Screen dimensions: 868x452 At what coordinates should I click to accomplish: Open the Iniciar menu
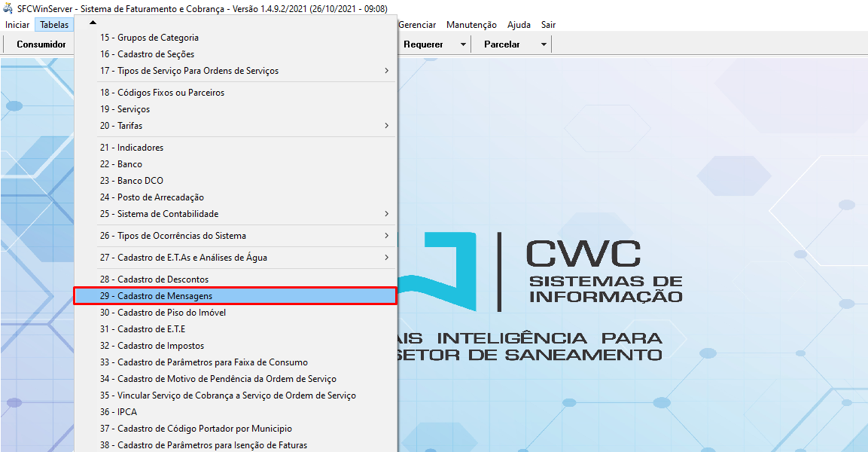tap(17, 25)
